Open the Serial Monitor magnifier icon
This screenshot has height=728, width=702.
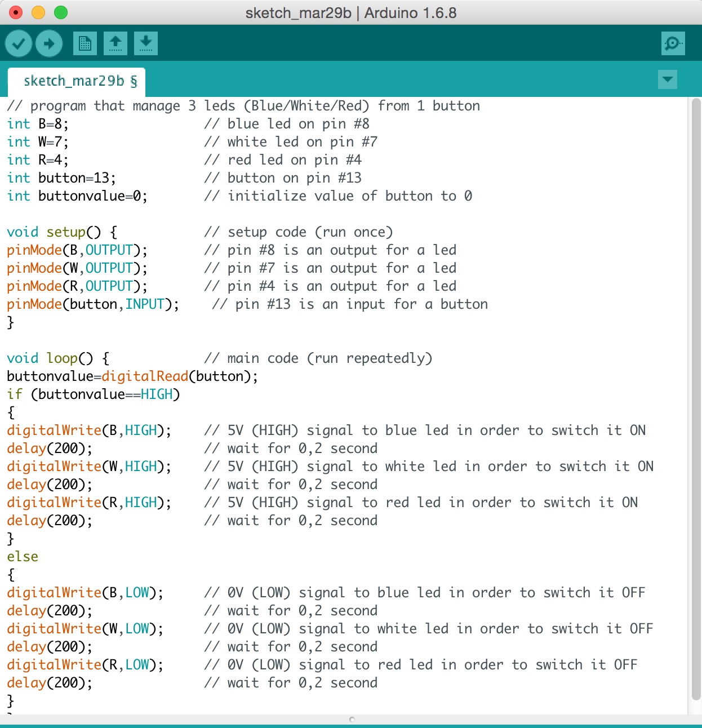click(x=673, y=43)
